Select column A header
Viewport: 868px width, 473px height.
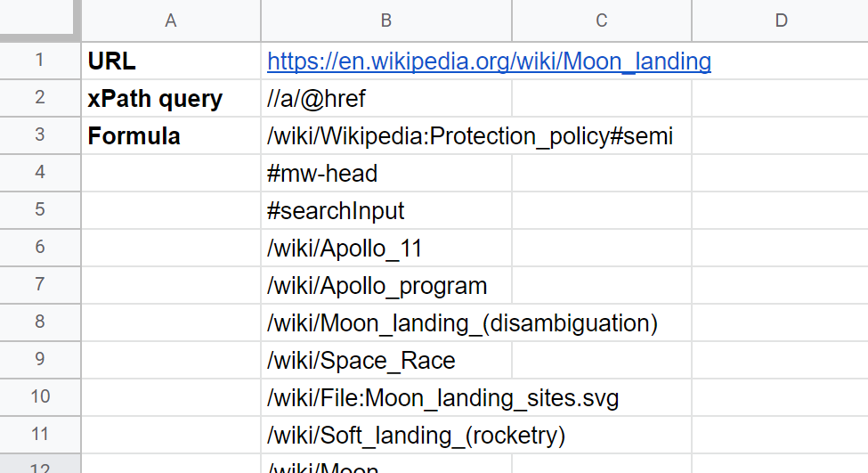(171, 20)
